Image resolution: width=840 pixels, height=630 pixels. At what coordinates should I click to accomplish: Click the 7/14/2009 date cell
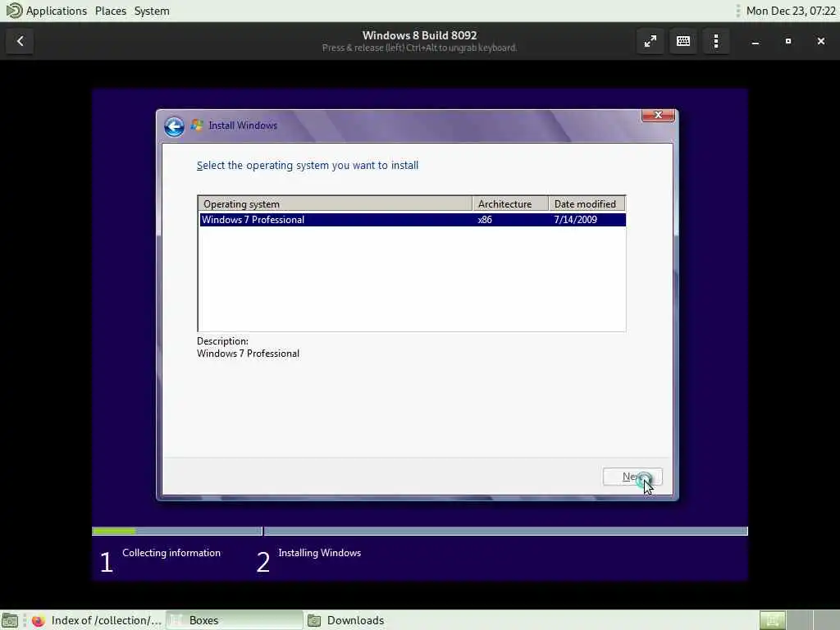pos(575,220)
